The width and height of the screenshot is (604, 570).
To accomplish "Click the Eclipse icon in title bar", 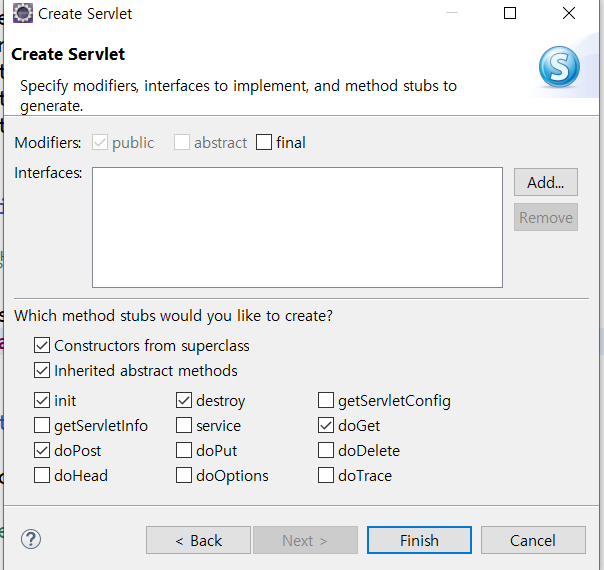I will [23, 13].
